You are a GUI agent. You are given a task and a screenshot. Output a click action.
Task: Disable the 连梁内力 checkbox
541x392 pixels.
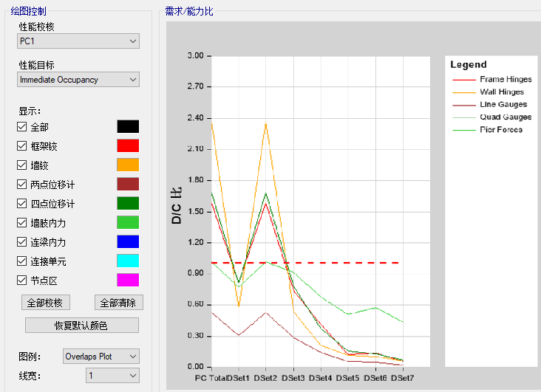21,242
